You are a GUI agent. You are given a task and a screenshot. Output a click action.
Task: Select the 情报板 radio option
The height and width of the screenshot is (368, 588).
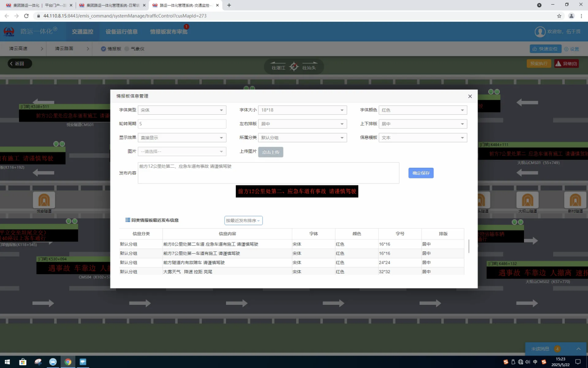pyautogui.click(x=103, y=48)
